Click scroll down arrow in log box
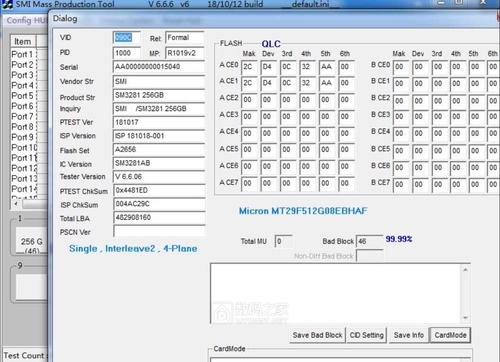500x362 pixels. point(465,318)
